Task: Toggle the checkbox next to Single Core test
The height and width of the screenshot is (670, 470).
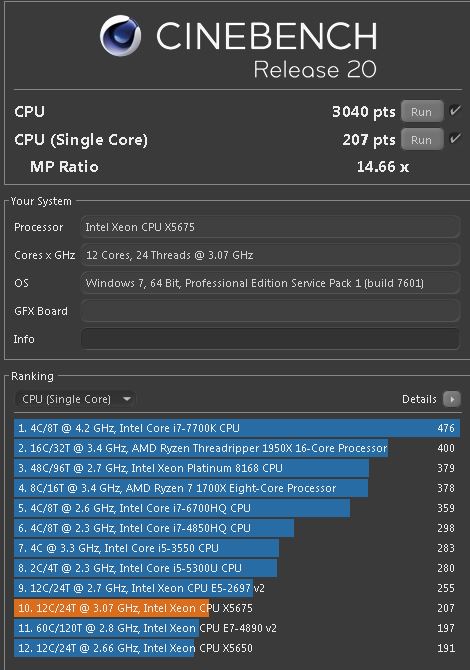Action: [x=455, y=138]
